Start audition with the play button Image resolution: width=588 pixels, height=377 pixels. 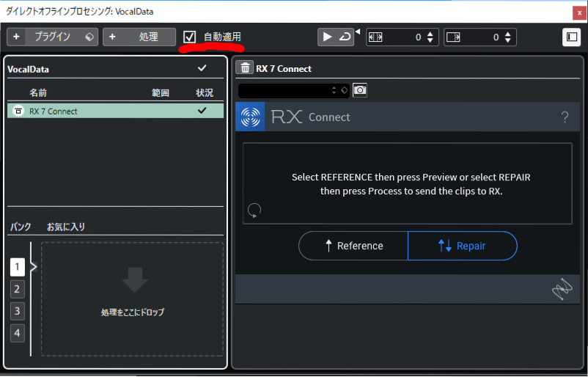(x=328, y=37)
